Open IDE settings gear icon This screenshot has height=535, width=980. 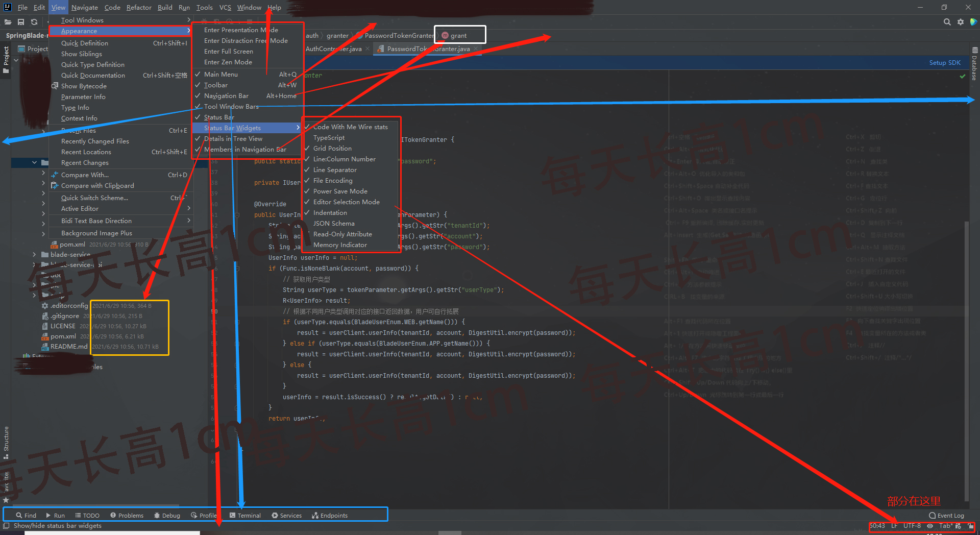[961, 22]
